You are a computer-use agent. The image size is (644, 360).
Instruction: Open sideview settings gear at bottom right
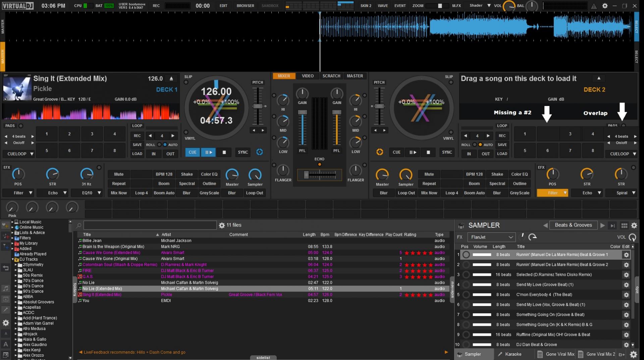pyautogui.click(x=633, y=354)
